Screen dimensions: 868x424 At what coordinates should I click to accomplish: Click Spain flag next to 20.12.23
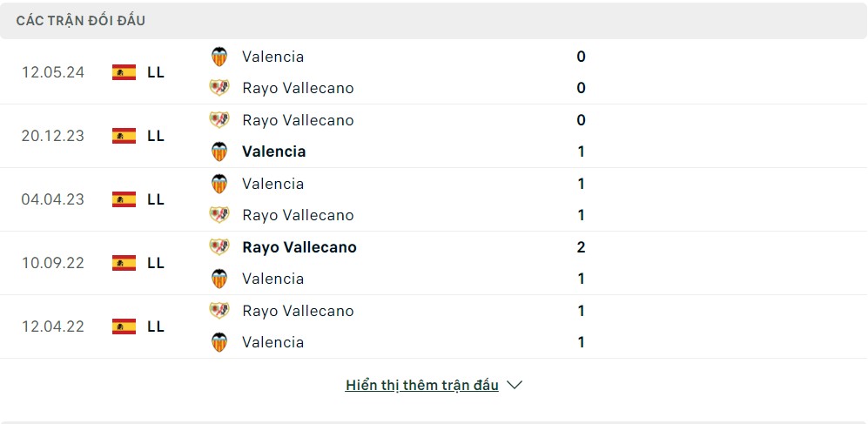[124, 136]
